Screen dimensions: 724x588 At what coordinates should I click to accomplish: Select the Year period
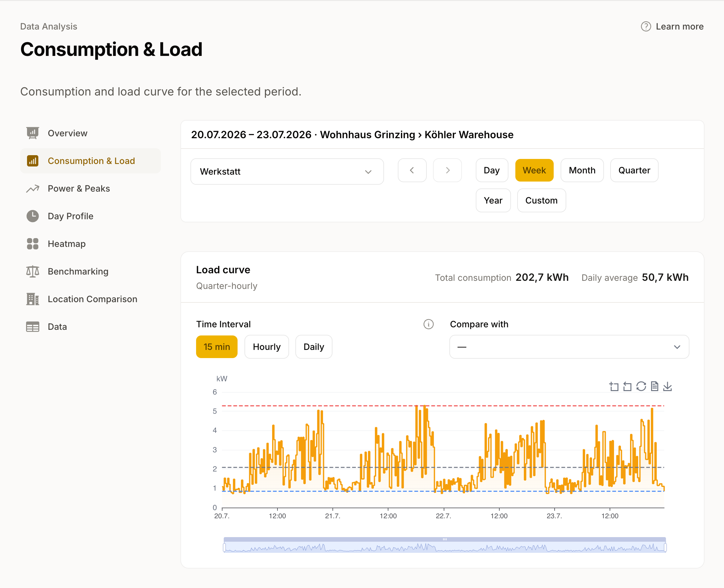click(493, 200)
